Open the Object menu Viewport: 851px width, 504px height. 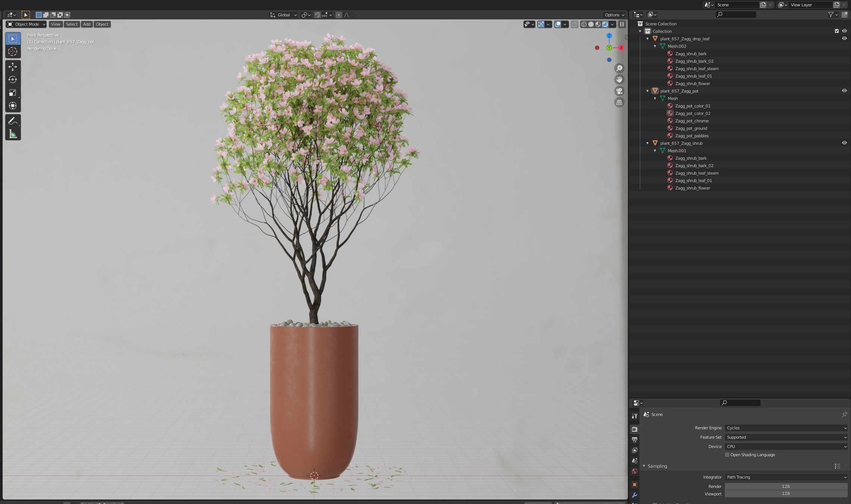(102, 24)
